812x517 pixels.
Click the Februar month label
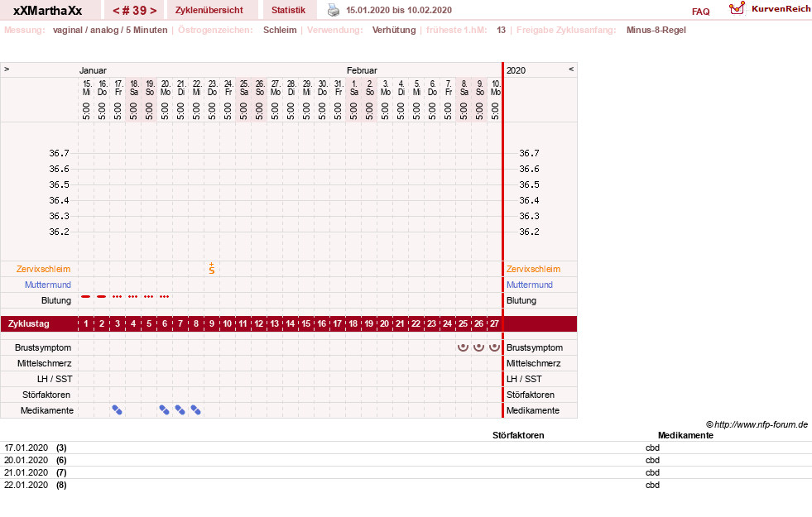(362, 70)
